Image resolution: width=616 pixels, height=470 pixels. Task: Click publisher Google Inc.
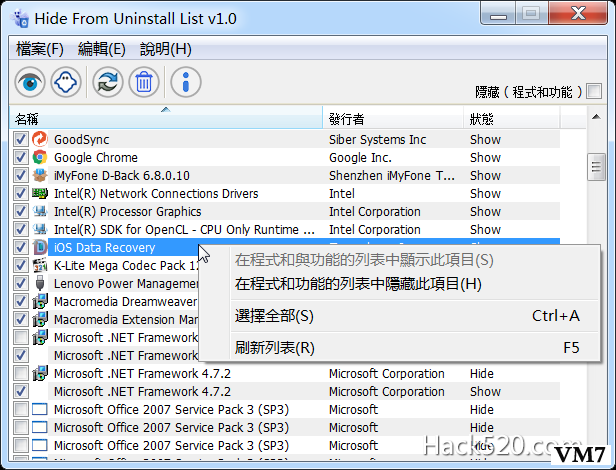[x=360, y=158]
